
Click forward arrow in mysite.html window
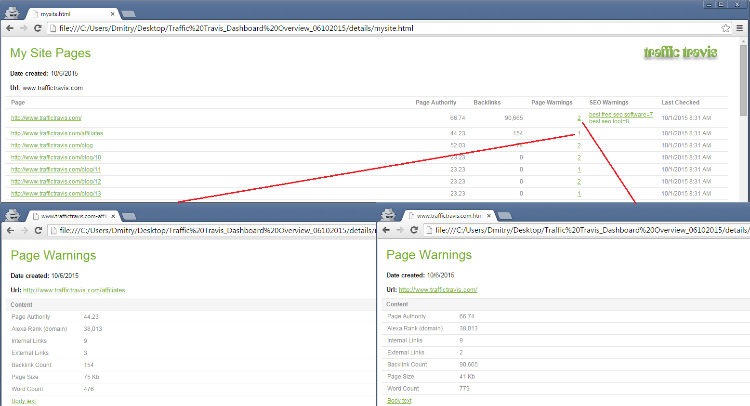tap(23, 28)
